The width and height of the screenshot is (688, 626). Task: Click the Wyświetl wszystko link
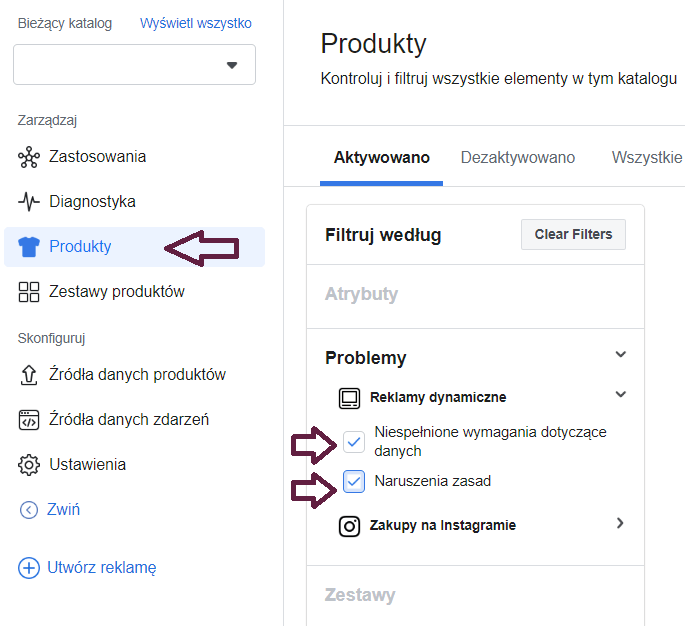196,23
